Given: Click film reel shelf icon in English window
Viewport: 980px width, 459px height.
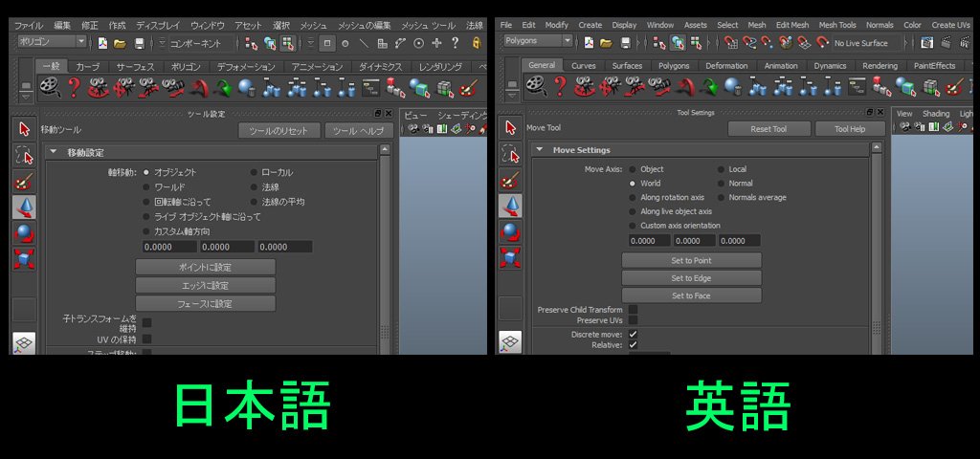Looking at the screenshot, I should point(535,87).
